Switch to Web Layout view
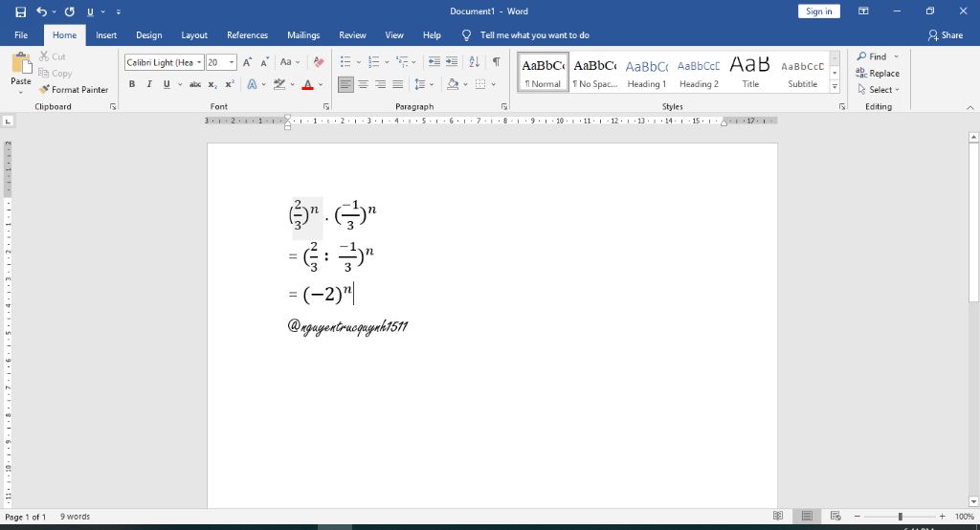This screenshot has width=980, height=530. click(835, 517)
